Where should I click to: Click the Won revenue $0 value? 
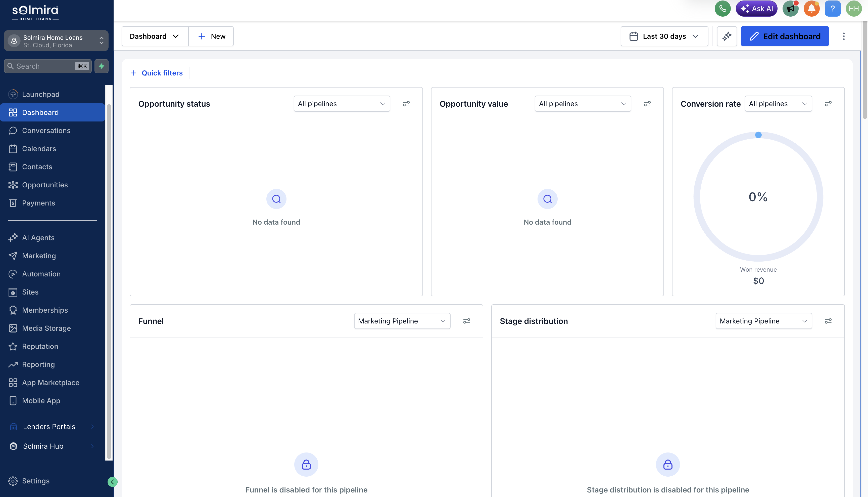758,281
